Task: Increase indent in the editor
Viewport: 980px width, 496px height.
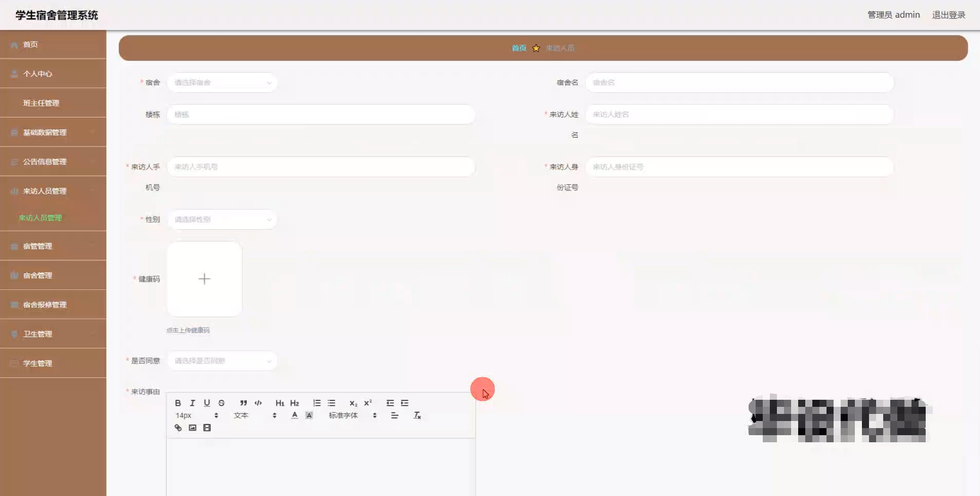Action: (x=405, y=403)
